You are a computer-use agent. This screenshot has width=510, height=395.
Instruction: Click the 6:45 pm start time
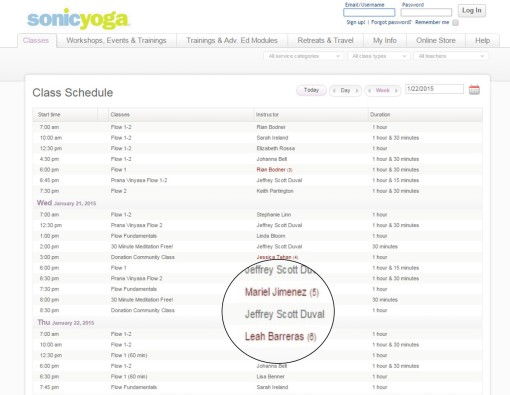pyautogui.click(x=49, y=180)
